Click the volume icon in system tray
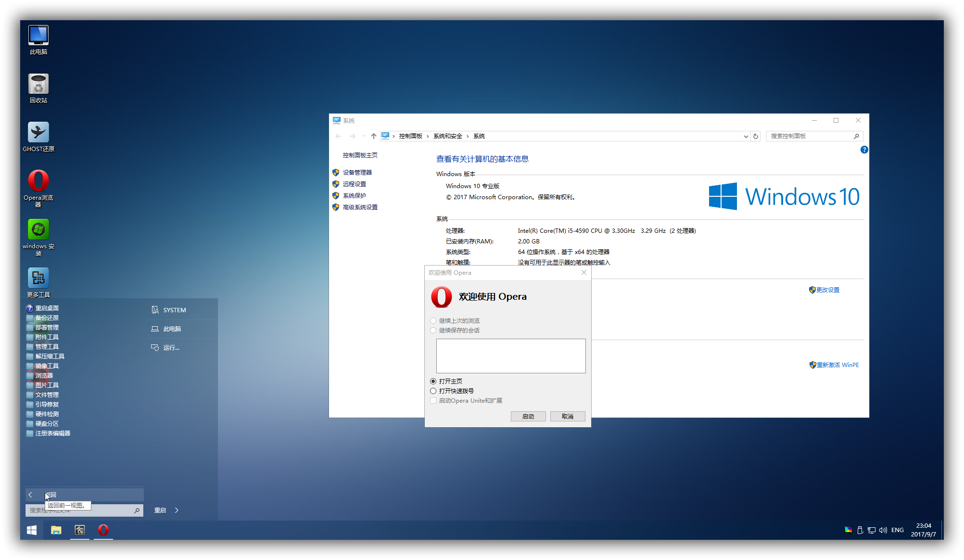Screen dimensions: 964x560 [x=883, y=530]
